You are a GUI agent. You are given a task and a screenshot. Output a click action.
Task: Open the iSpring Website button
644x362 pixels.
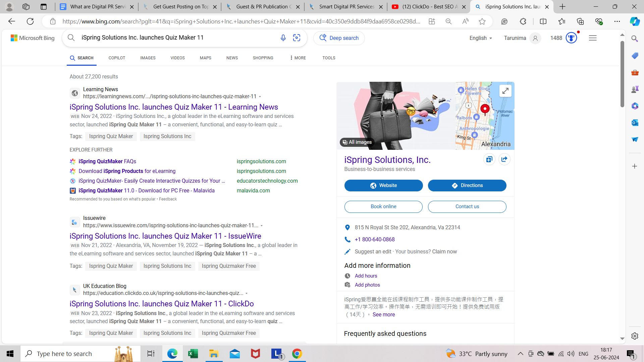tap(383, 186)
